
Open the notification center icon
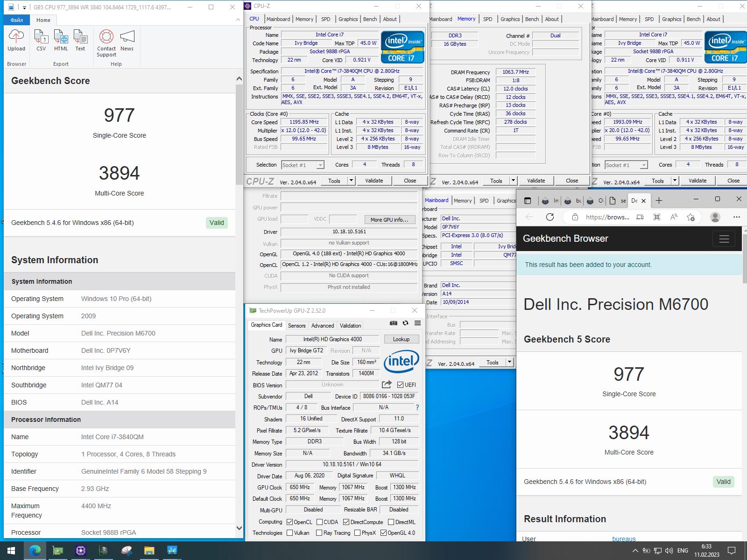click(732, 551)
